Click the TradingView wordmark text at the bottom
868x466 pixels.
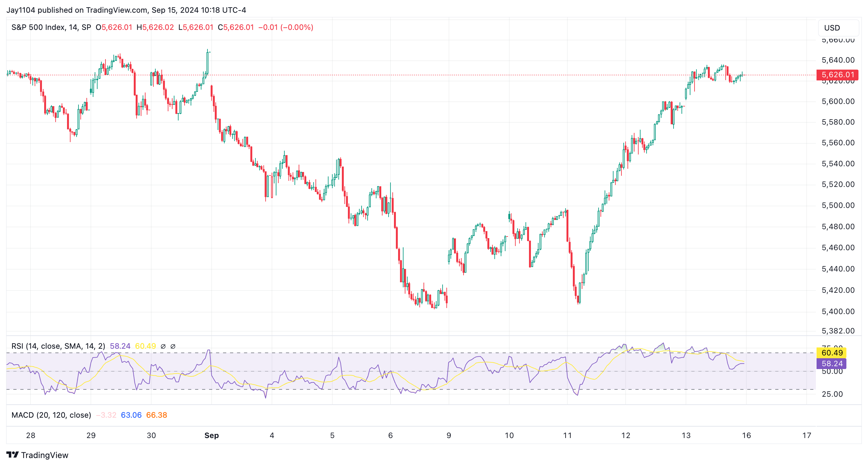point(44,455)
